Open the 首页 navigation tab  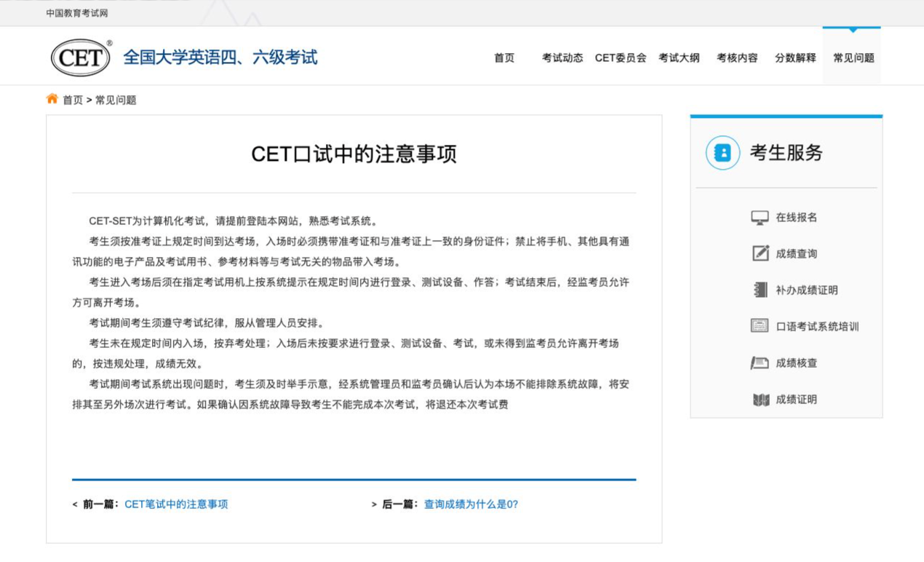click(x=504, y=58)
